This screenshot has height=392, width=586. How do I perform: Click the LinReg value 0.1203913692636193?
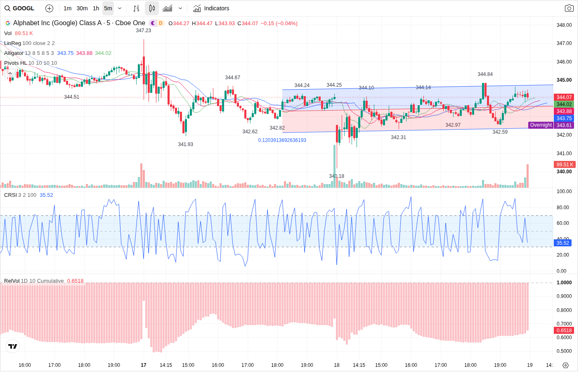282,140
